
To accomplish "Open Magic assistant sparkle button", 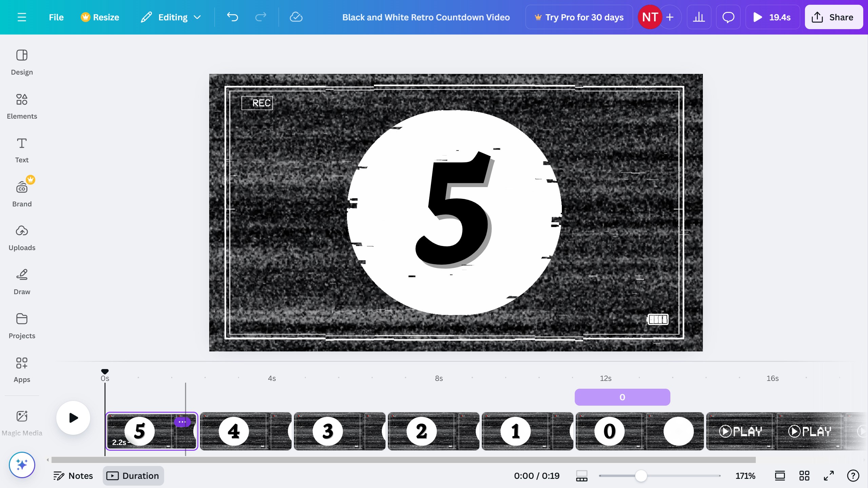I will pyautogui.click(x=22, y=465).
